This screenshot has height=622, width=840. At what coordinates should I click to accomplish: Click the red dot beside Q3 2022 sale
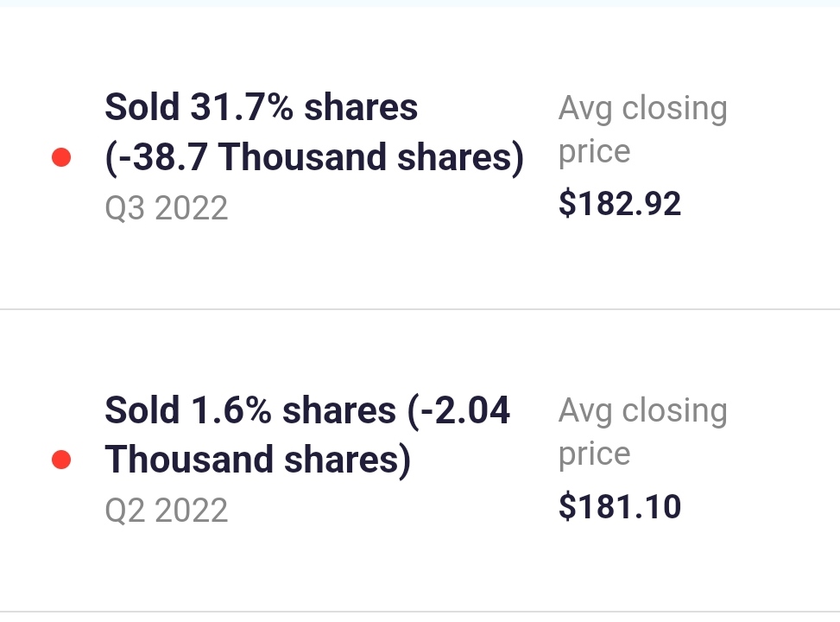tap(60, 157)
